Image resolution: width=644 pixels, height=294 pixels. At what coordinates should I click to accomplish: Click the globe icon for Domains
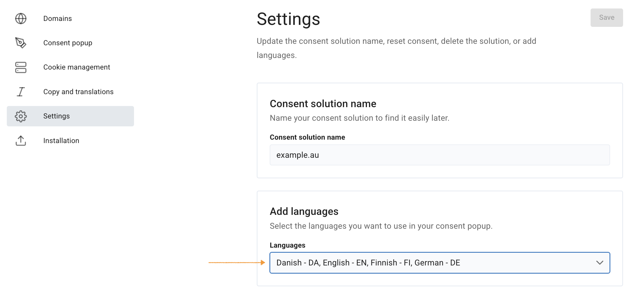21,19
